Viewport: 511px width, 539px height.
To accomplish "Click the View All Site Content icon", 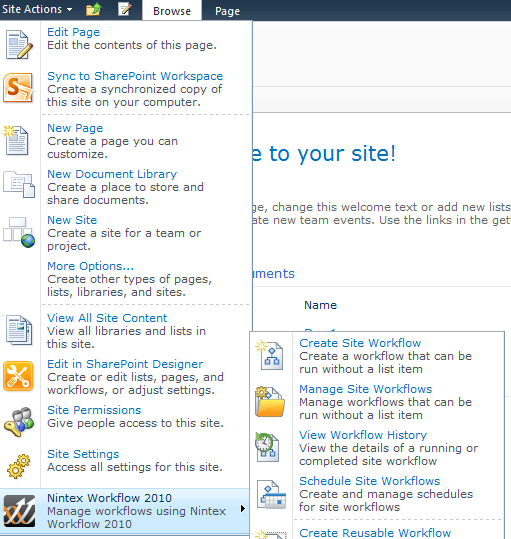I will coord(19,330).
